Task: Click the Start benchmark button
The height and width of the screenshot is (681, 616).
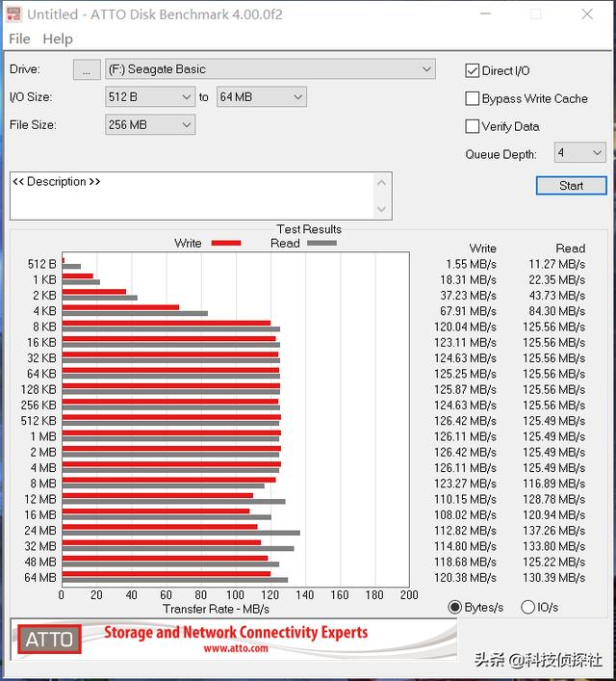Action: click(x=572, y=186)
